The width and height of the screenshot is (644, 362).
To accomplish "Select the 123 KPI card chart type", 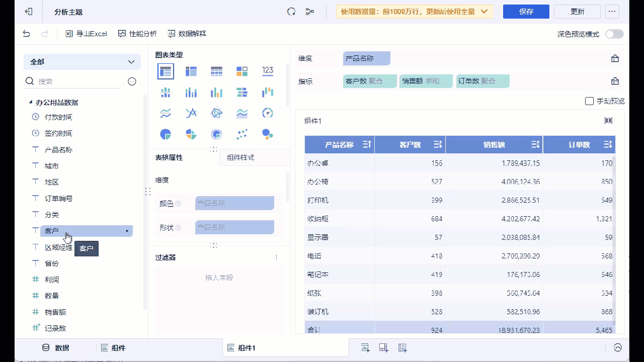I will point(268,71).
